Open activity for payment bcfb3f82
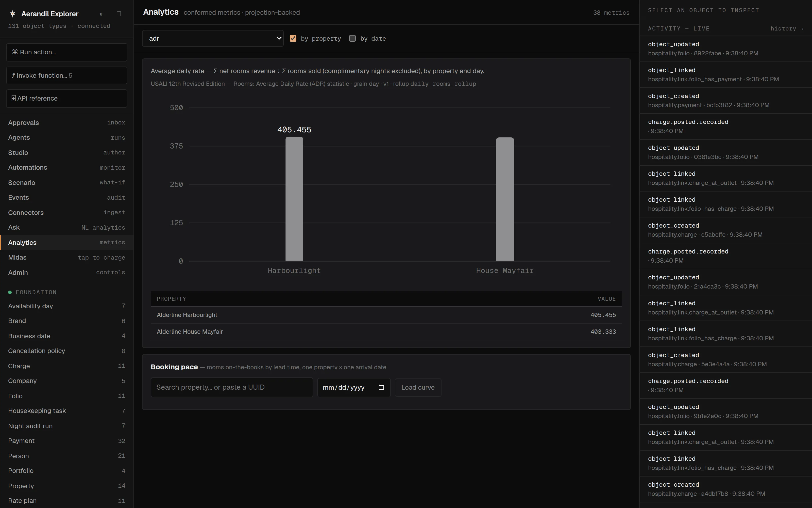This screenshot has width=812, height=508. pyautogui.click(x=725, y=101)
